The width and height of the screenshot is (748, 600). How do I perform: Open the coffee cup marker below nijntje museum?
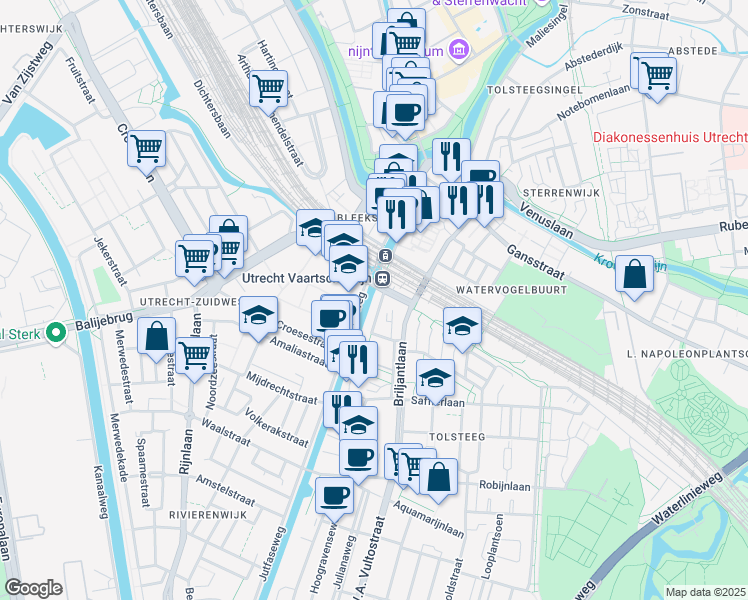(x=405, y=113)
